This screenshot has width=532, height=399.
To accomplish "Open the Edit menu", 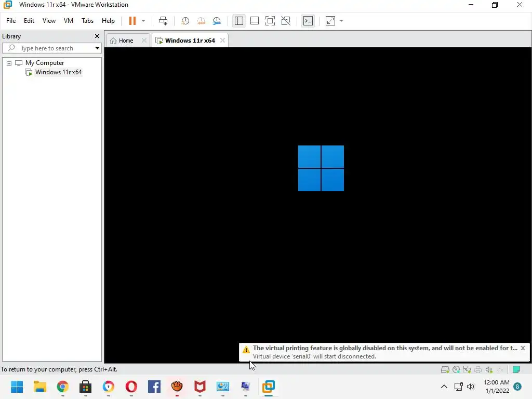I will click(x=29, y=21).
